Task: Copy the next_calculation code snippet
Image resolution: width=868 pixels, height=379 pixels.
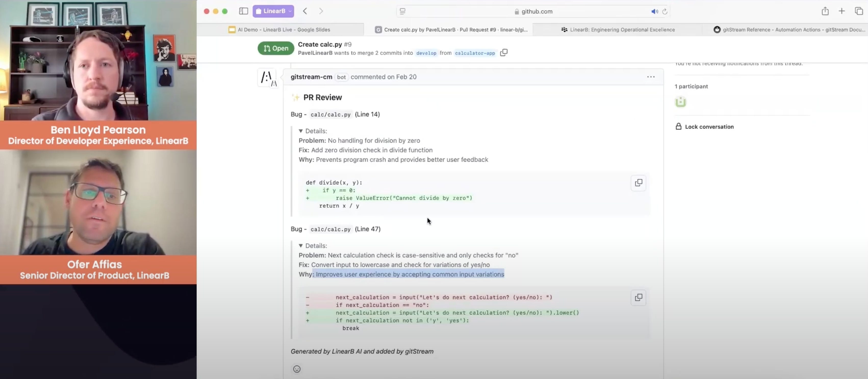Action: (639, 297)
